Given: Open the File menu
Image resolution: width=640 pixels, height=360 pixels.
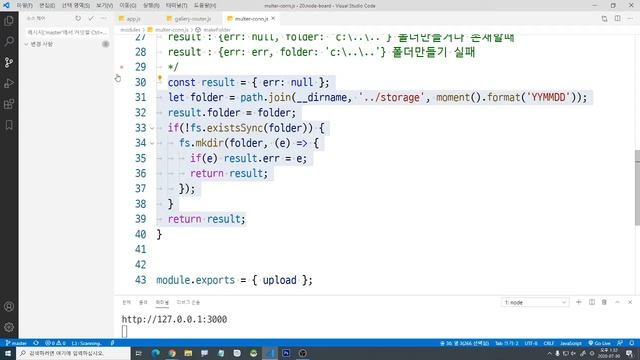Looking at the screenshot, I should point(24,6).
